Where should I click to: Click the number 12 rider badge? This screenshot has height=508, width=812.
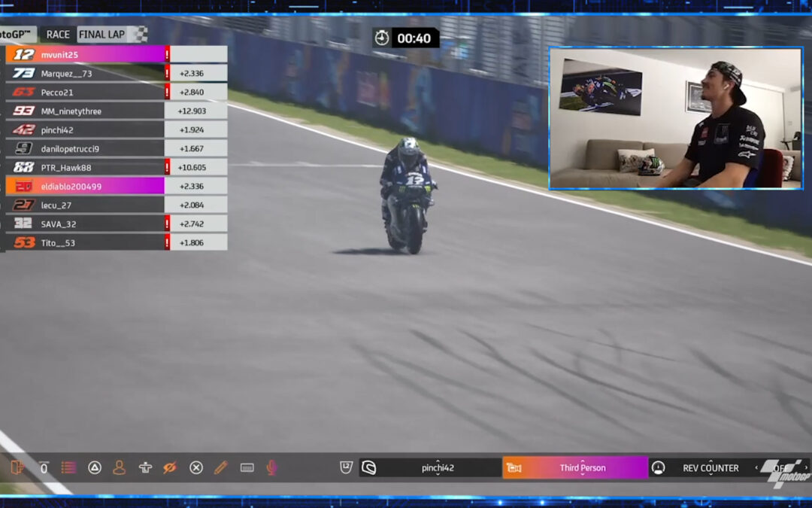point(23,54)
